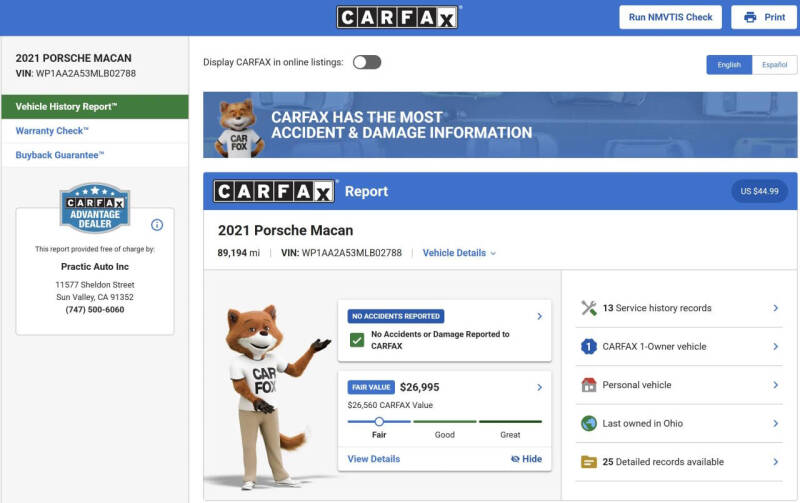Click the Good segment of value bar
The image size is (800, 503).
tap(444, 422)
